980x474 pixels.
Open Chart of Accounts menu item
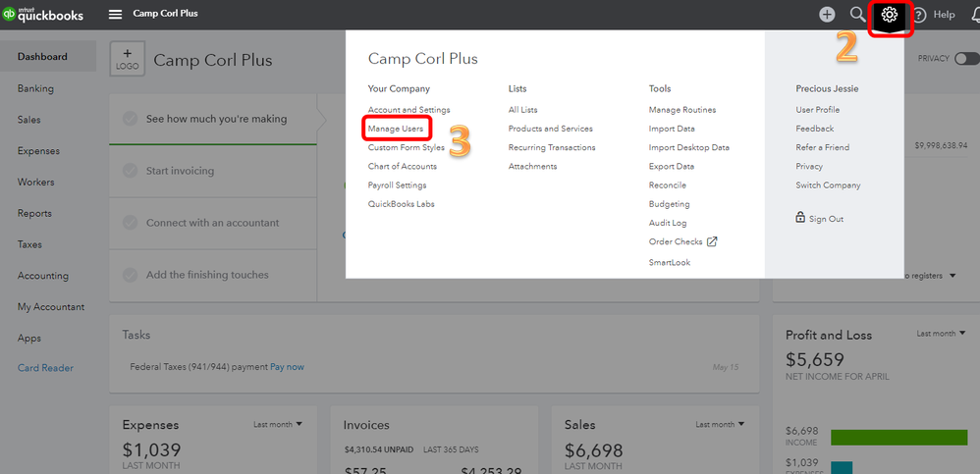click(402, 166)
